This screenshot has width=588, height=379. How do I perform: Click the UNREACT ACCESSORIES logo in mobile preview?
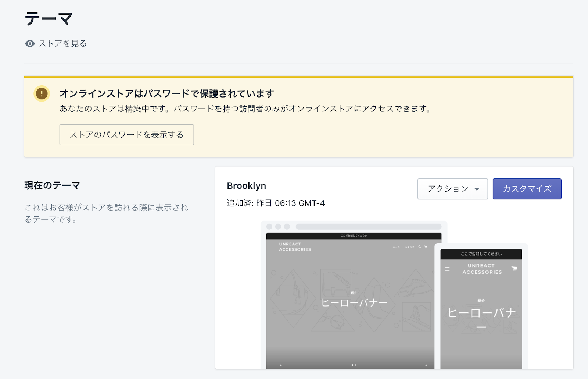coord(482,269)
